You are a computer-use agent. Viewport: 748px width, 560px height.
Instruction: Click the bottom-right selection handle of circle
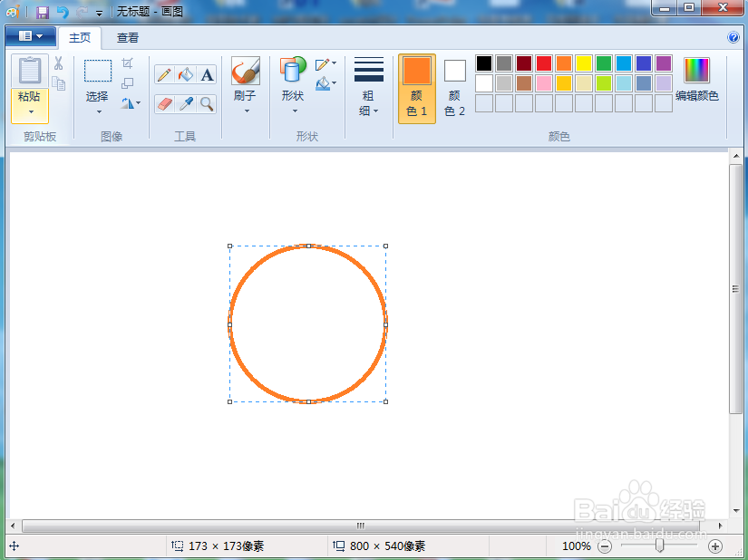(385, 401)
